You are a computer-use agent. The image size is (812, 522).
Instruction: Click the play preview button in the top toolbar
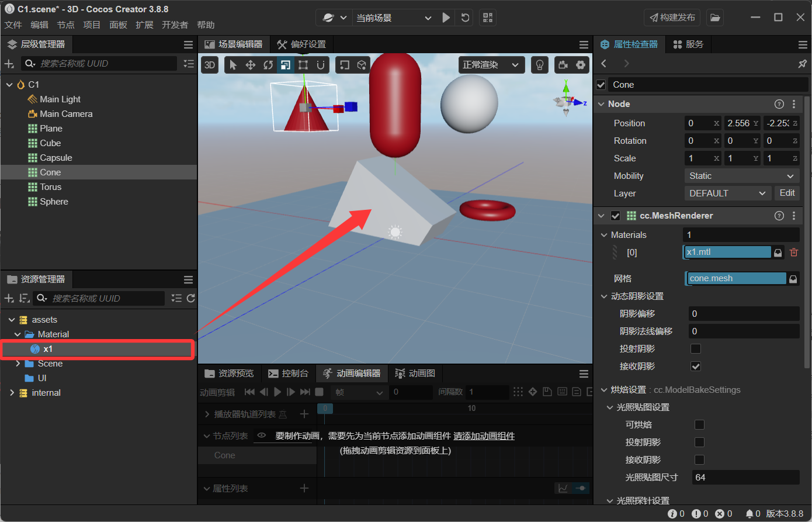tap(446, 18)
